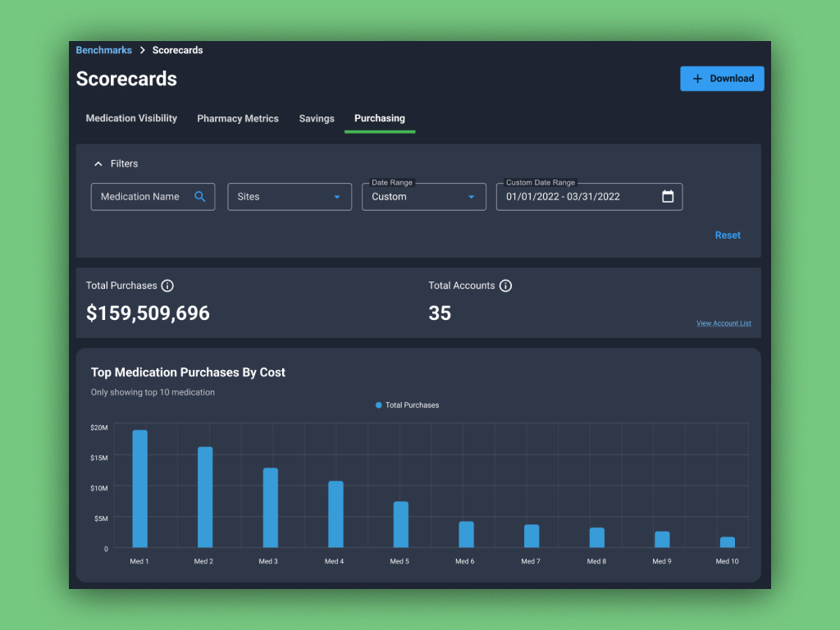Click the 35 total accounts value
This screenshot has width=840, height=630.
click(440, 313)
